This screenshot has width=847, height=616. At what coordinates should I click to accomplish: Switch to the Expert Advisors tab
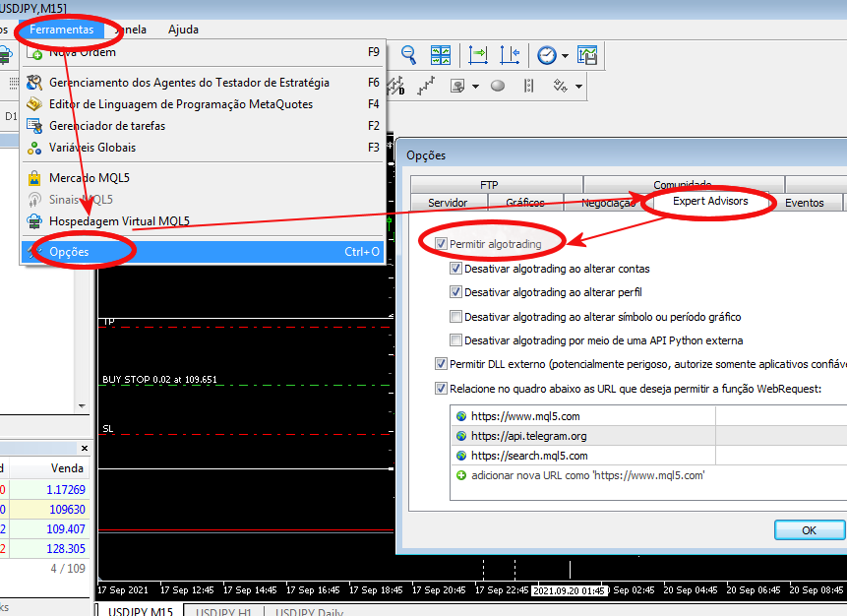[710, 201]
